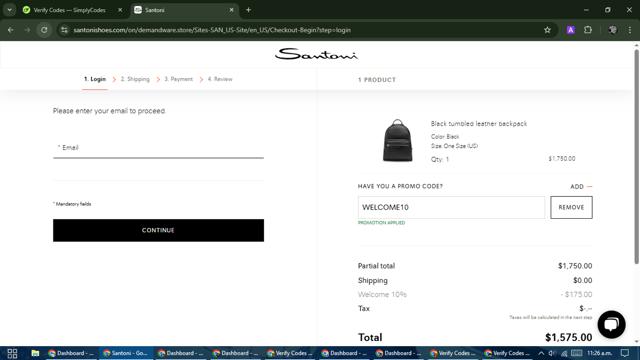640x360 pixels.
Task: Select the 2. Shipping checkout step
Action: pyautogui.click(x=135, y=79)
